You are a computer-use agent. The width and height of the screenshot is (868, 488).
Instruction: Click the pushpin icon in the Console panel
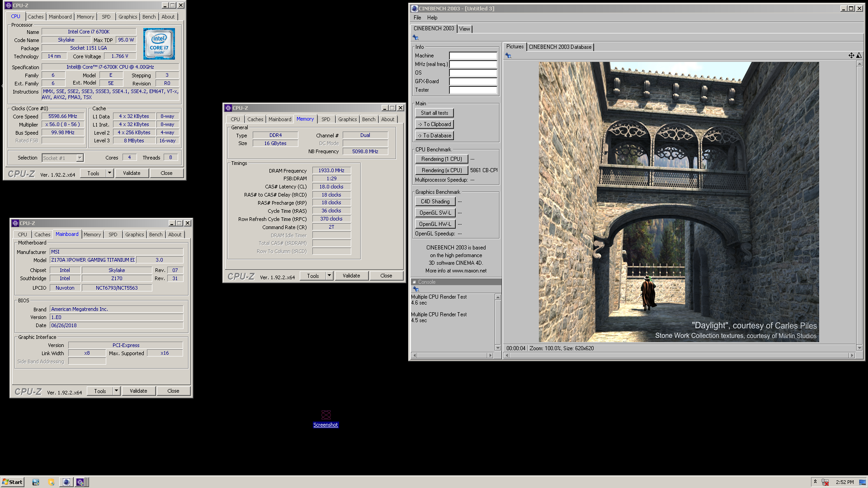click(416, 289)
